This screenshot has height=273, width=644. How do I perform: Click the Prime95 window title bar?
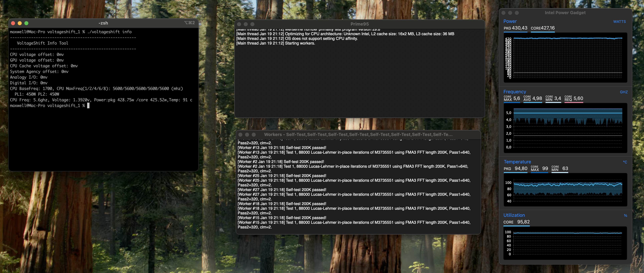359,24
